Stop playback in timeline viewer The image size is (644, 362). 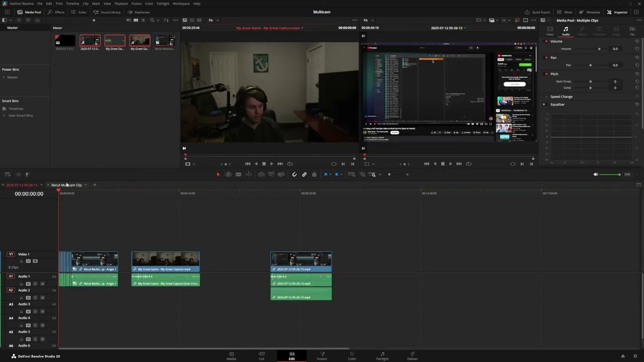[x=443, y=164]
